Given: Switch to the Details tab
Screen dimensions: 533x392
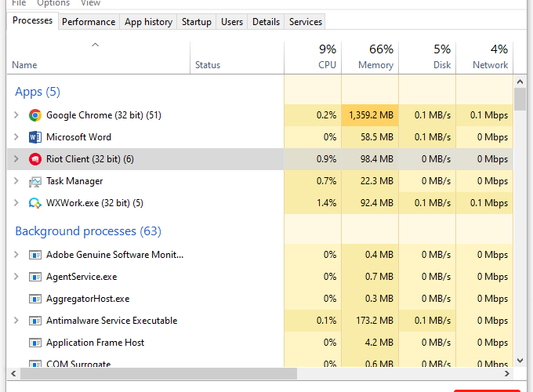Looking at the screenshot, I should click(x=266, y=22).
